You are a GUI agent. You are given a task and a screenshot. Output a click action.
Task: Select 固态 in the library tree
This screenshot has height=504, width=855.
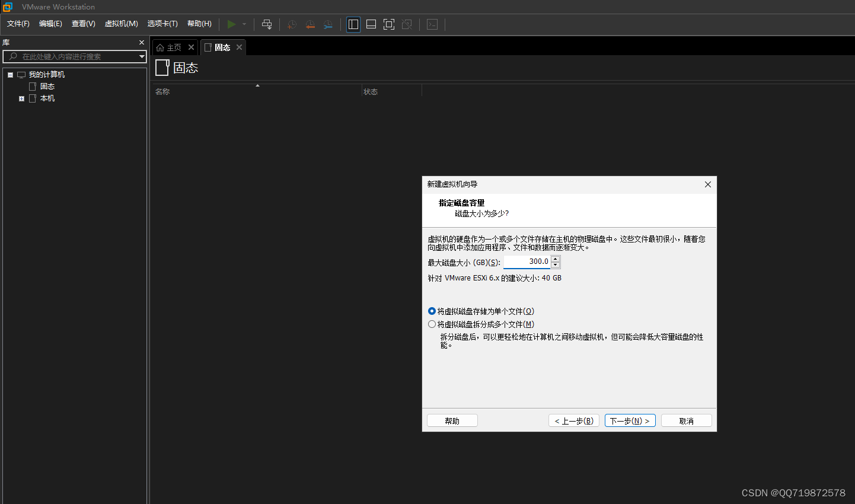click(47, 87)
